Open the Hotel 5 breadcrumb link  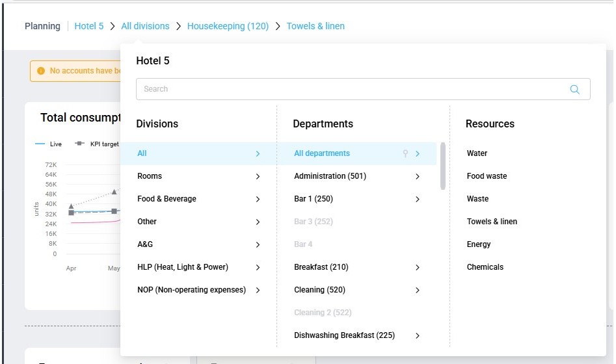click(88, 26)
